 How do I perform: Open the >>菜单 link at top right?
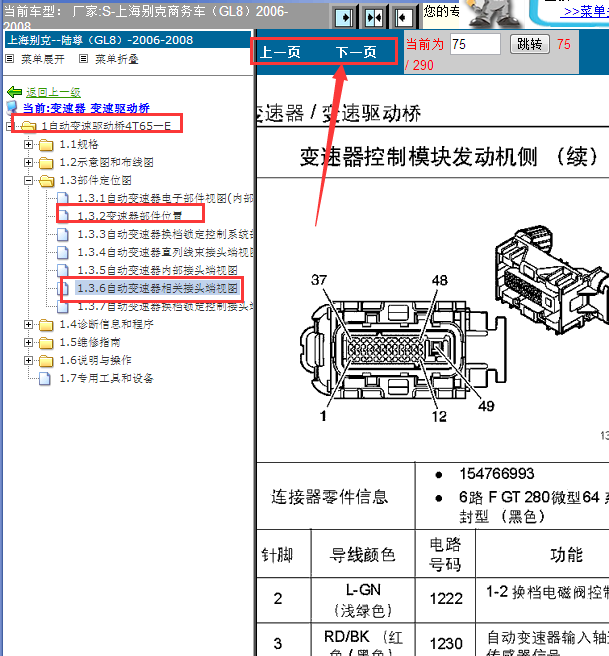pyautogui.click(x=586, y=12)
